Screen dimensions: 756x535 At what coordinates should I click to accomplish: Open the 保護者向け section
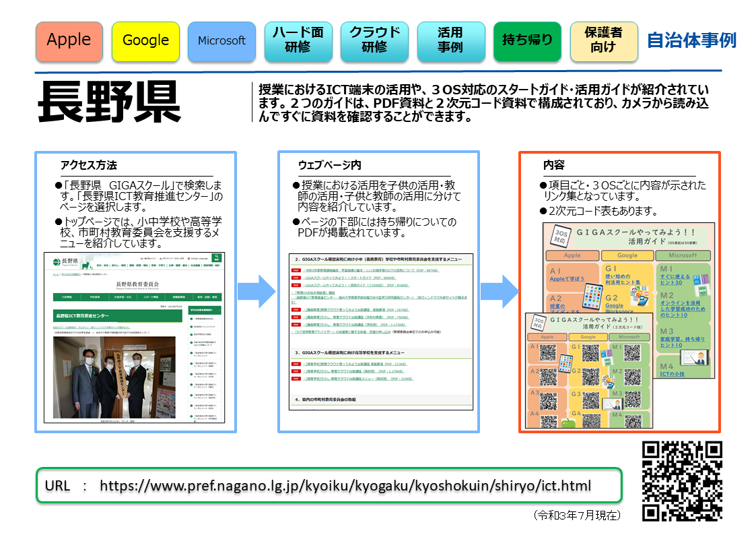604,42
